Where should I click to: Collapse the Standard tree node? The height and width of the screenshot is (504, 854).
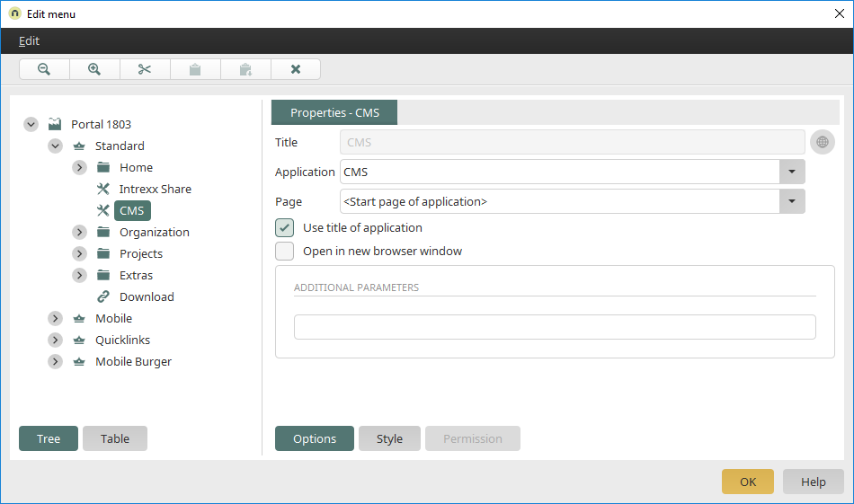(55, 146)
